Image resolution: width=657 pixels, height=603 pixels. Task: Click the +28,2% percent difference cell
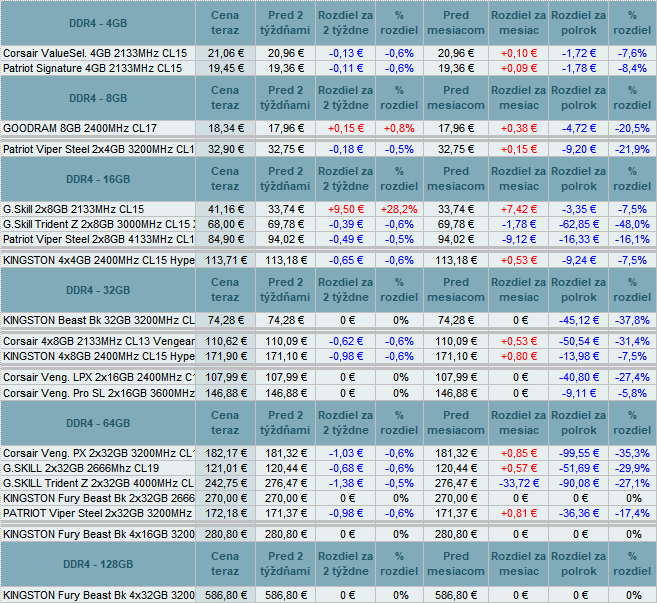click(399, 210)
